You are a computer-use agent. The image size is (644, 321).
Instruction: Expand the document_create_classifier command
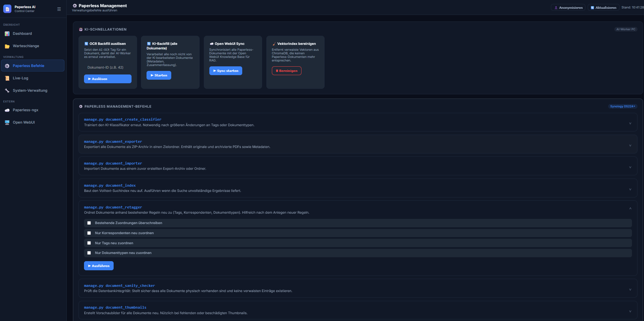630,123
